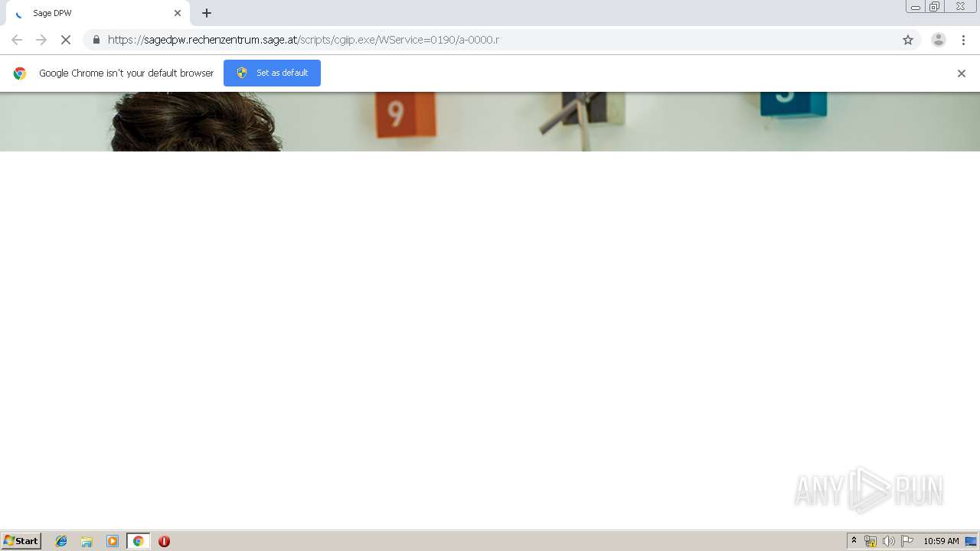The image size is (980, 551).
Task: Click the Show desktop button
Action: (x=971, y=541)
